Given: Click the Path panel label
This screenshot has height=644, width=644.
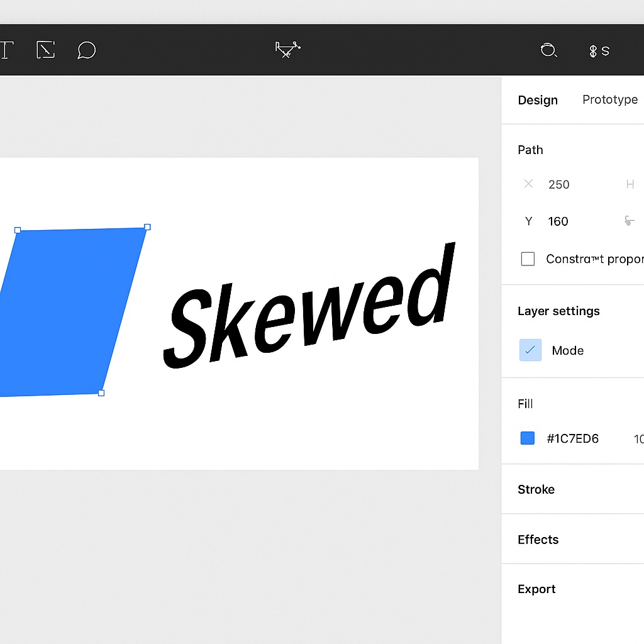Looking at the screenshot, I should [530, 150].
